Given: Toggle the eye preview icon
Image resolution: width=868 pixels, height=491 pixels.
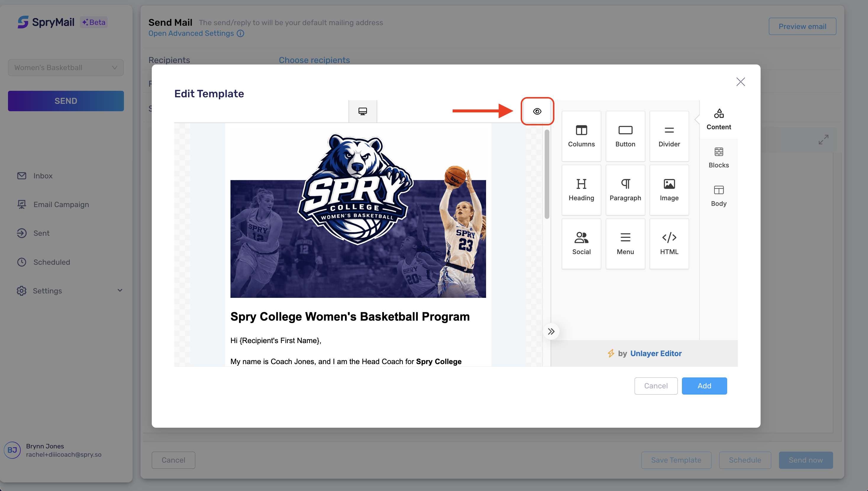Looking at the screenshot, I should (537, 111).
